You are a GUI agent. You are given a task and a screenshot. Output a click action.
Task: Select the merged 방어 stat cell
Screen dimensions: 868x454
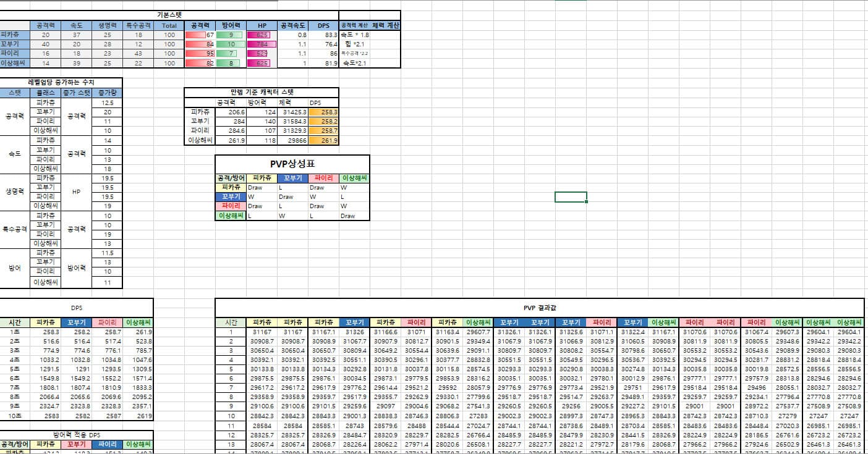pos(15,269)
